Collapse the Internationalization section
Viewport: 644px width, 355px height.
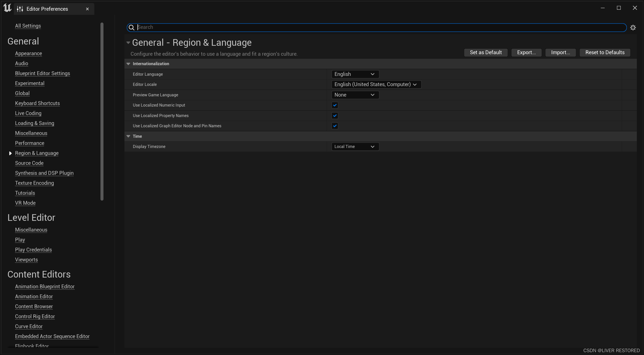(x=128, y=64)
